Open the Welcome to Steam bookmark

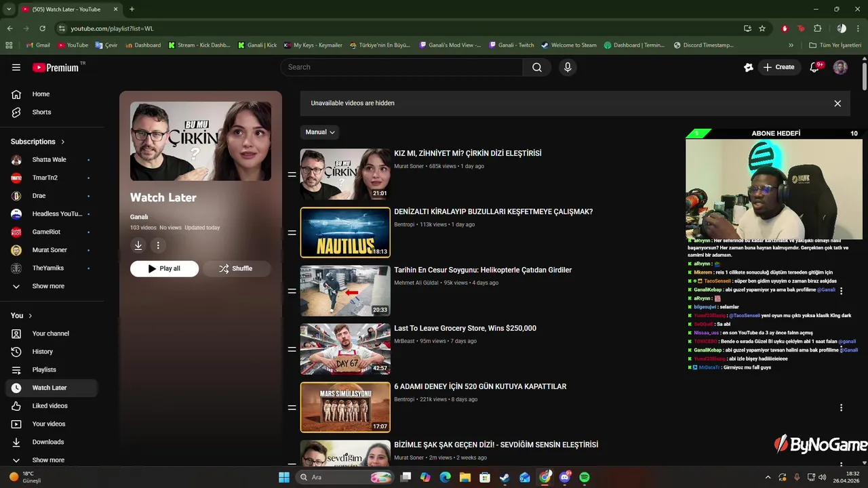click(x=569, y=45)
